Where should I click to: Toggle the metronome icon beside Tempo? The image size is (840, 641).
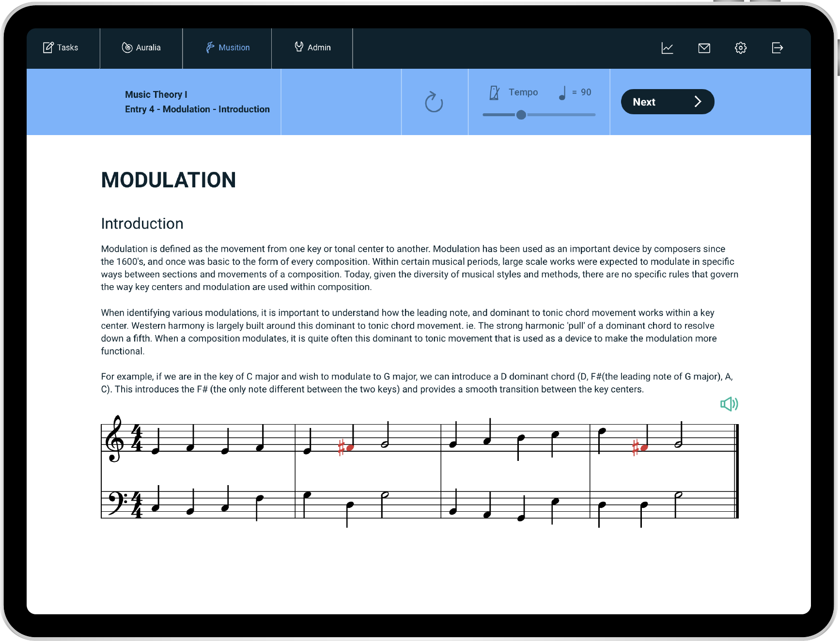(494, 92)
